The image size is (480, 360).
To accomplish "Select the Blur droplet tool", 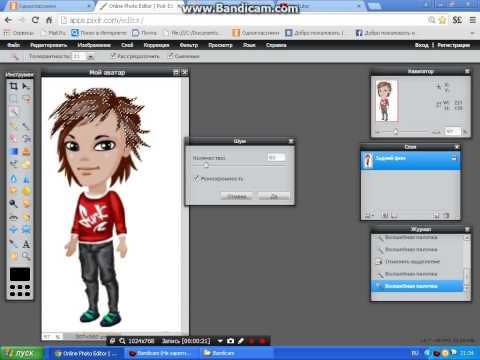I will point(13,178).
